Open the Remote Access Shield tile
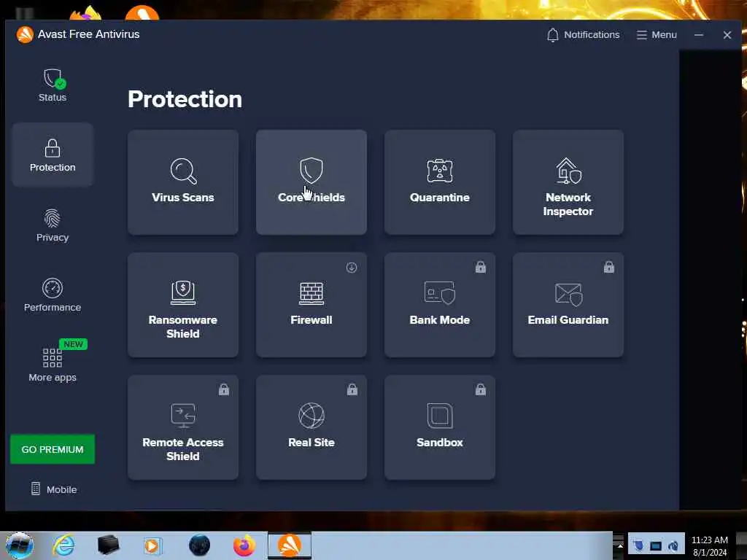Screen dimensions: 747x560 click(x=183, y=427)
